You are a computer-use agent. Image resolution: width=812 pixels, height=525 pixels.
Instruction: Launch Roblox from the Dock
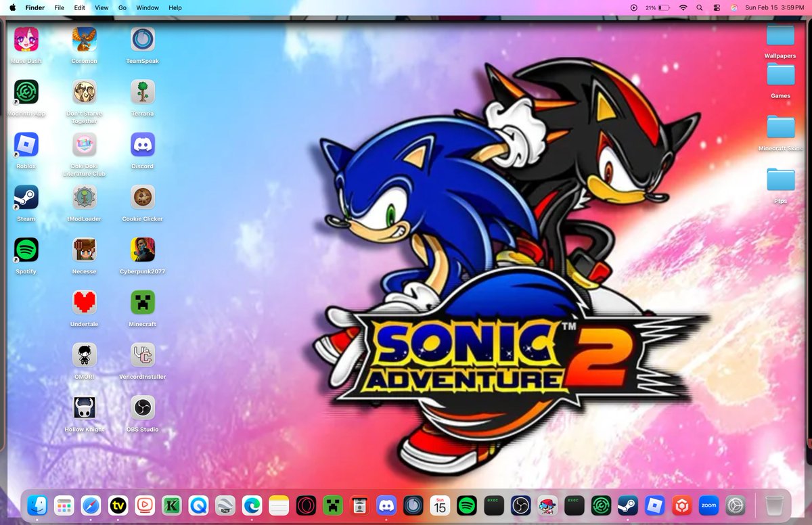pyautogui.click(x=655, y=505)
